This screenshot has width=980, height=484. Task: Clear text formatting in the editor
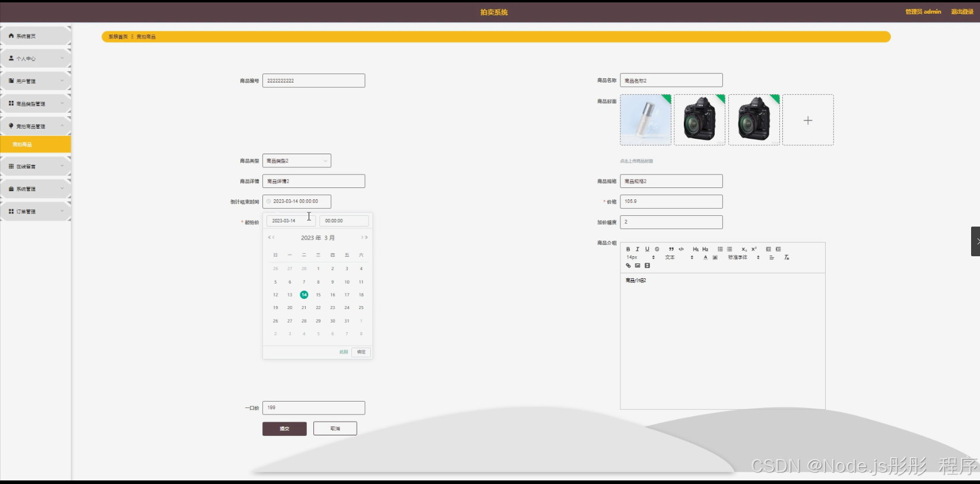click(786, 257)
